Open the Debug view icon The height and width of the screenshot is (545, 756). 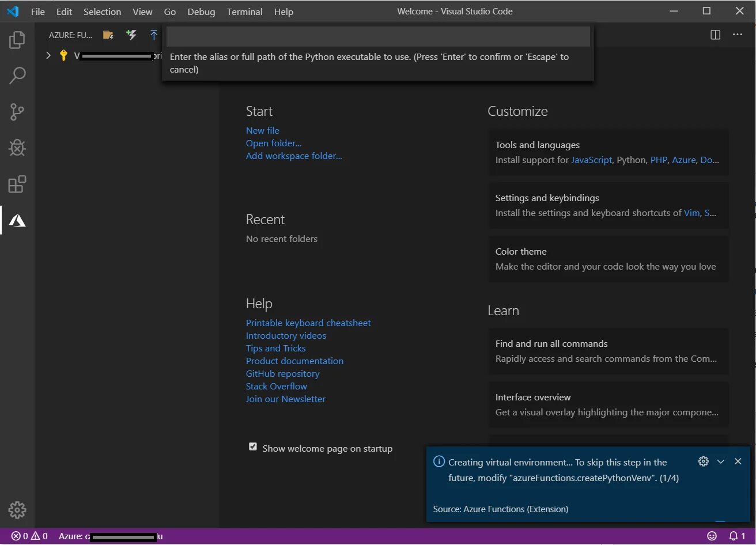(17, 148)
